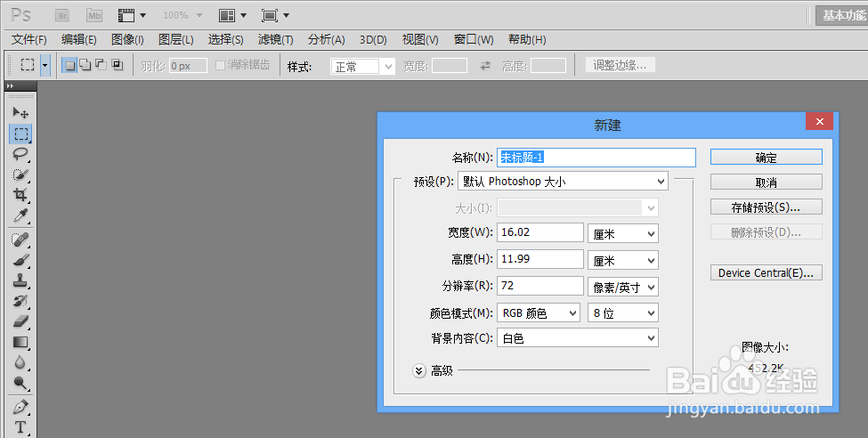The height and width of the screenshot is (438, 868).
Task: Open the 帮助(H) menu
Action: tap(527, 40)
